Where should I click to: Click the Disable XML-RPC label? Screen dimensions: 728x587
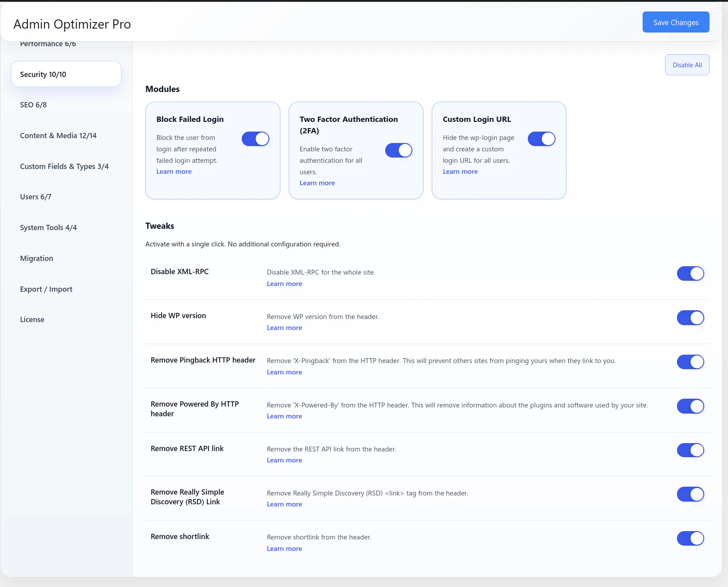180,271
